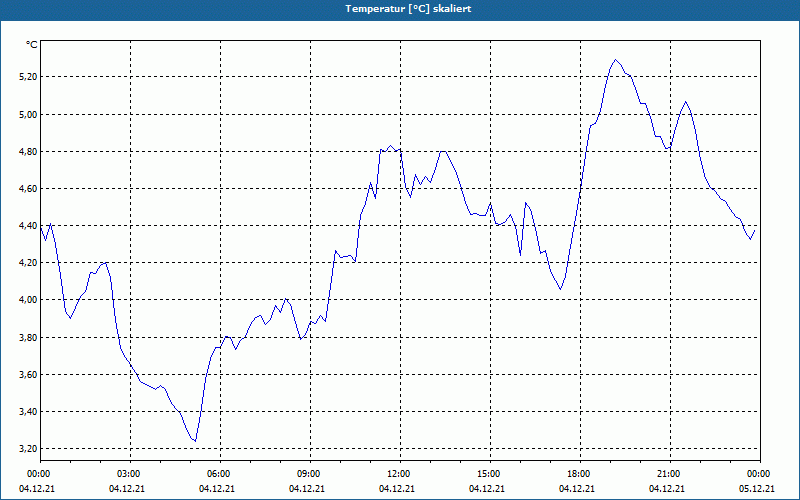The image size is (800, 500).
Task: Click the 06:00 time label
Action: pyautogui.click(x=220, y=474)
